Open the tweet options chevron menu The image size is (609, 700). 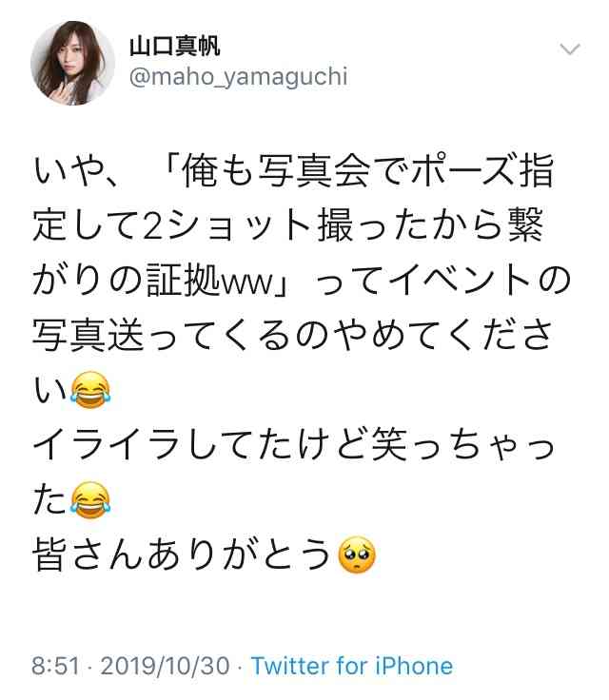(570, 49)
